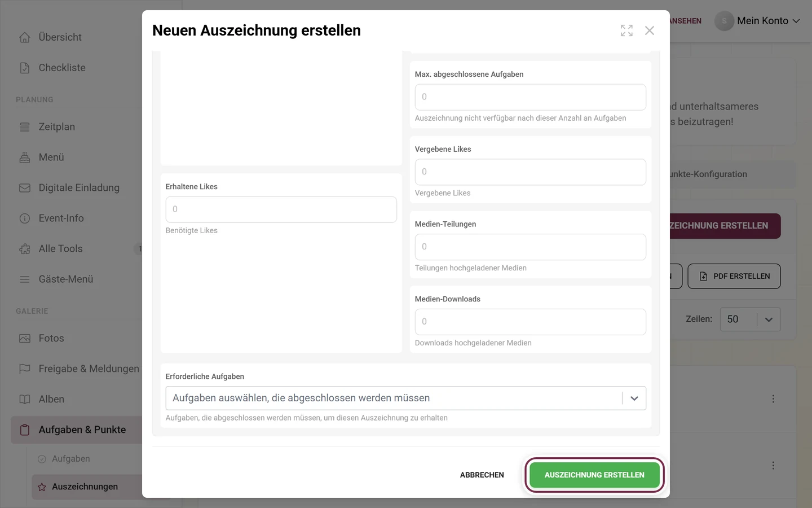This screenshot has width=812, height=508.
Task: Focus the Erhaltene Likes input
Action: [281, 209]
